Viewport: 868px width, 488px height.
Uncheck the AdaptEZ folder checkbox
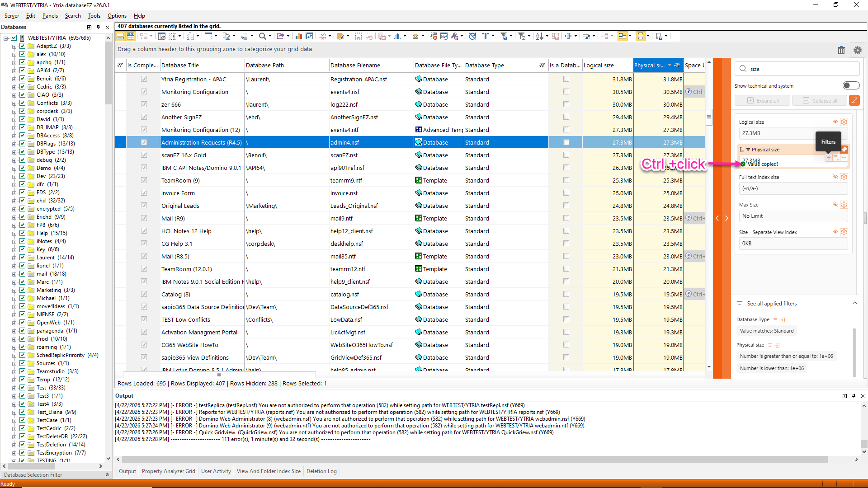(x=22, y=46)
